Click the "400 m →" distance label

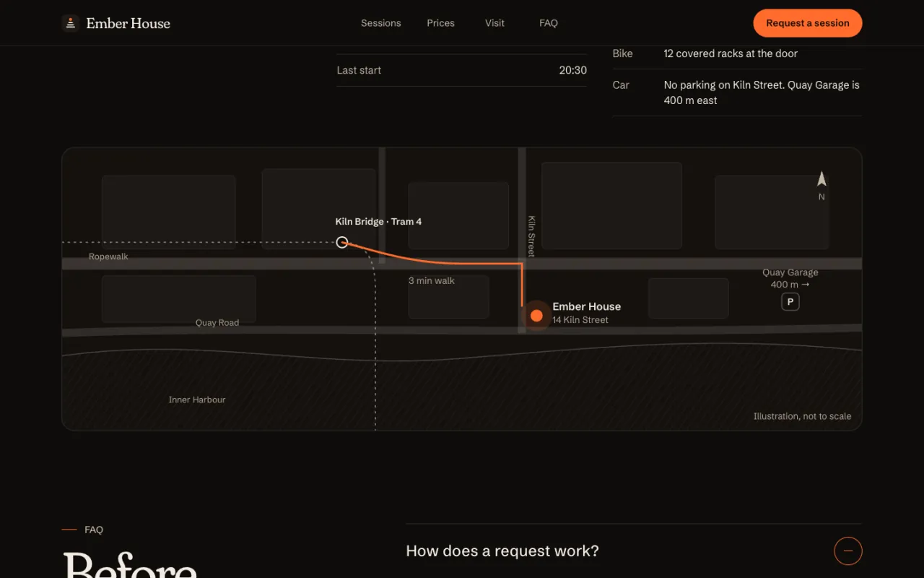click(790, 285)
